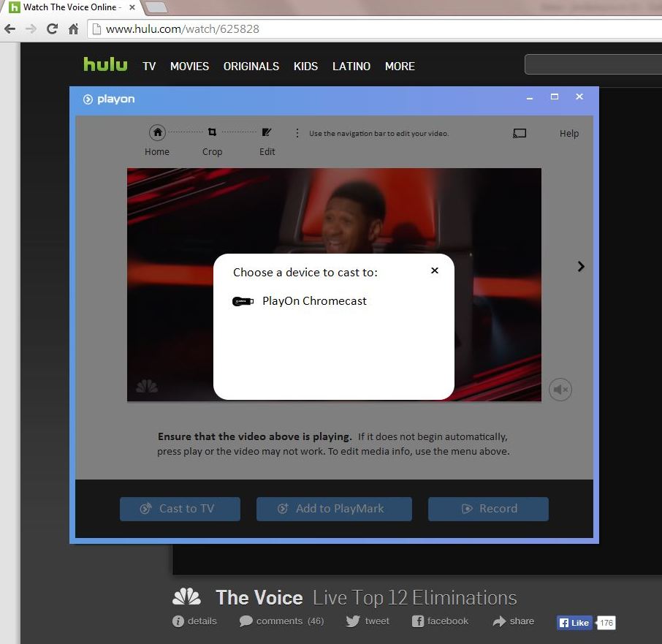This screenshot has width=662, height=644.
Task: Toggle the muted speaker icon
Action: click(560, 390)
